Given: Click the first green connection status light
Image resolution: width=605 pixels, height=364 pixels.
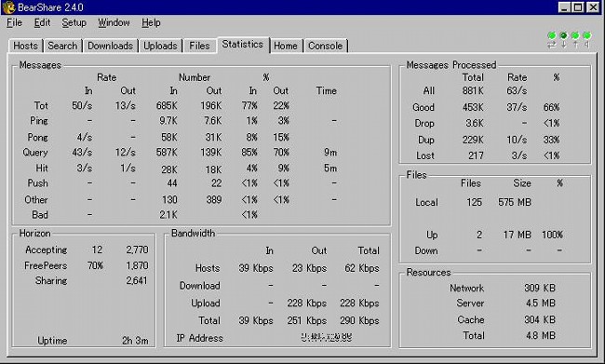Looking at the screenshot, I should tap(552, 35).
